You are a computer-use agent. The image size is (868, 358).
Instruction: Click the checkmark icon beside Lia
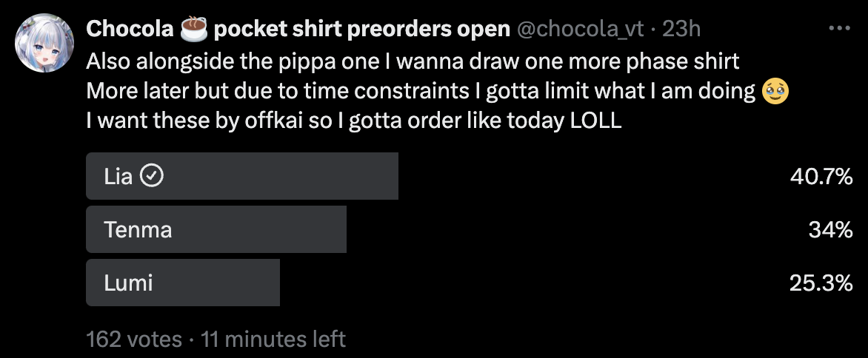pos(152,176)
